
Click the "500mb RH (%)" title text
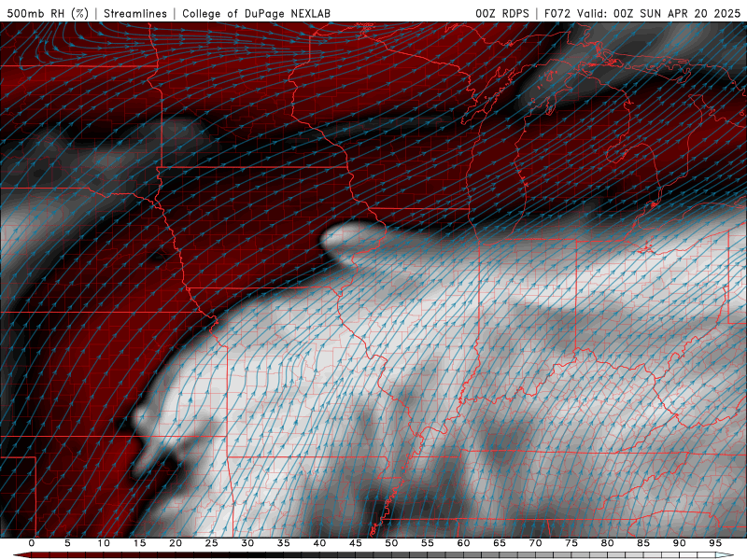click(x=48, y=13)
